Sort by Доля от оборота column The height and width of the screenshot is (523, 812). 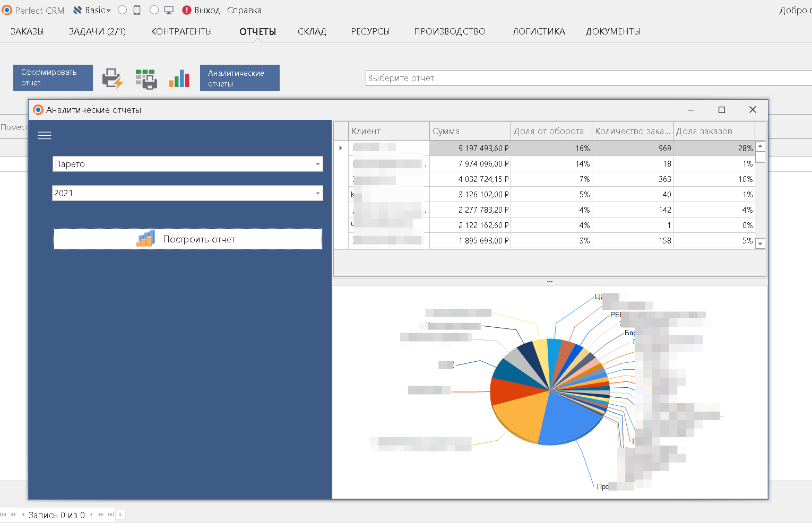[x=551, y=131]
